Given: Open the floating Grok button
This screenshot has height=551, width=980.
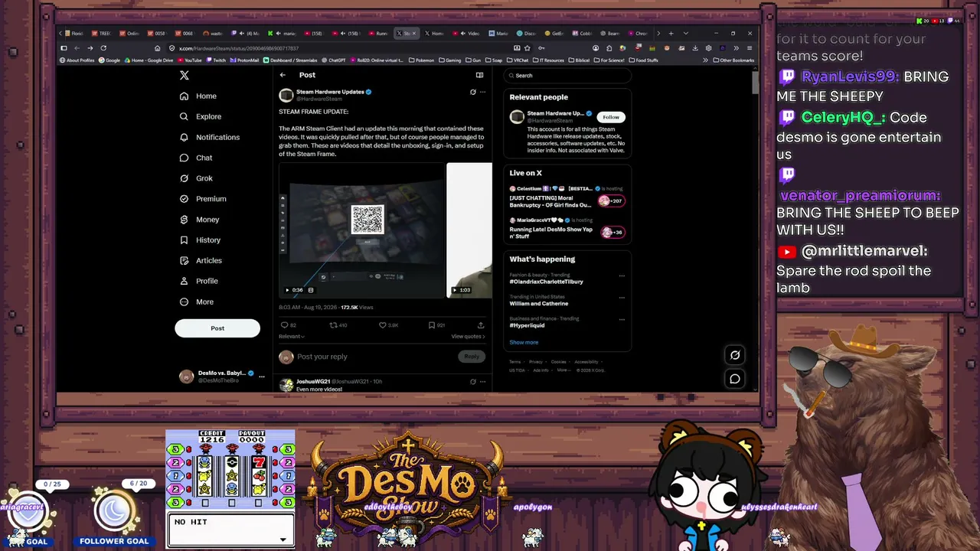Looking at the screenshot, I should pos(735,355).
